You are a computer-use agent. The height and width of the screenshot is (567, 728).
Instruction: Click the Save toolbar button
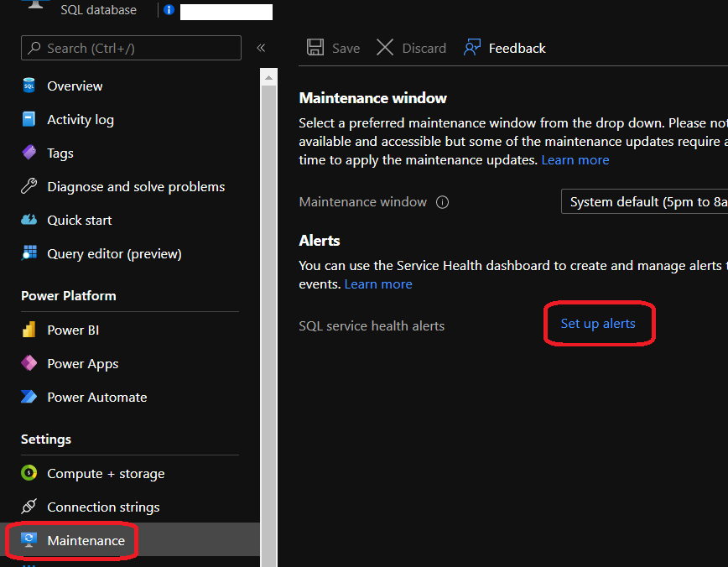tap(333, 48)
